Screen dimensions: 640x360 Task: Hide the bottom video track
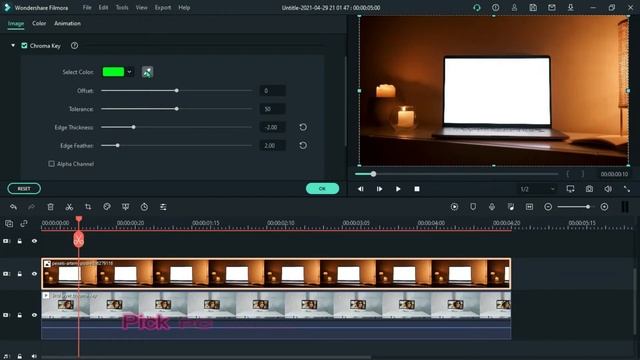(x=34, y=315)
